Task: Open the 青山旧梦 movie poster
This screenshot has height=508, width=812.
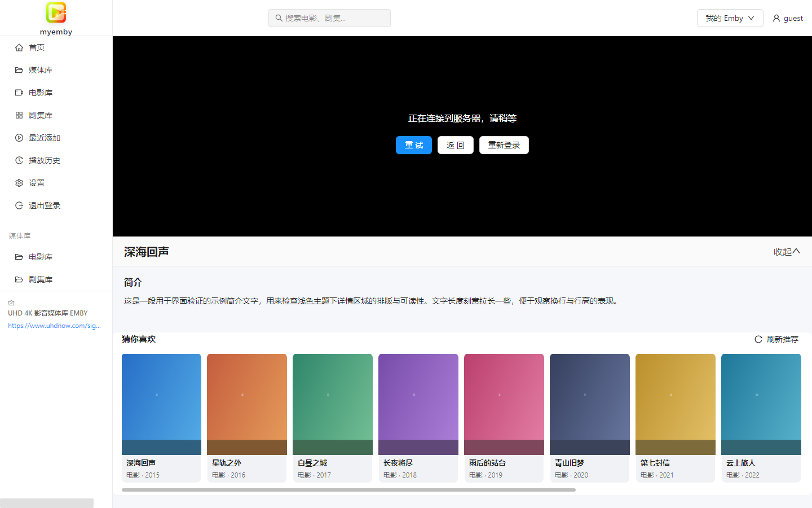Action: coord(590,404)
